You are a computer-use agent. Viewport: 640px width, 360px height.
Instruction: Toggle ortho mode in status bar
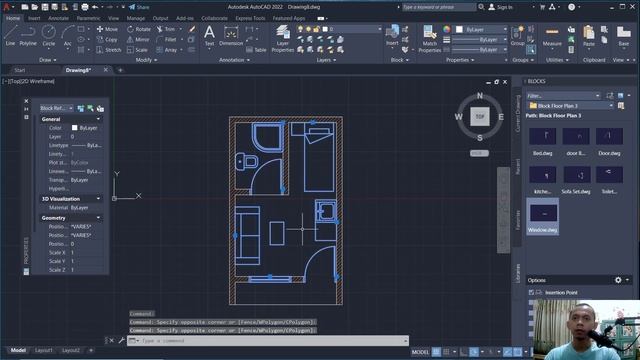(464, 351)
